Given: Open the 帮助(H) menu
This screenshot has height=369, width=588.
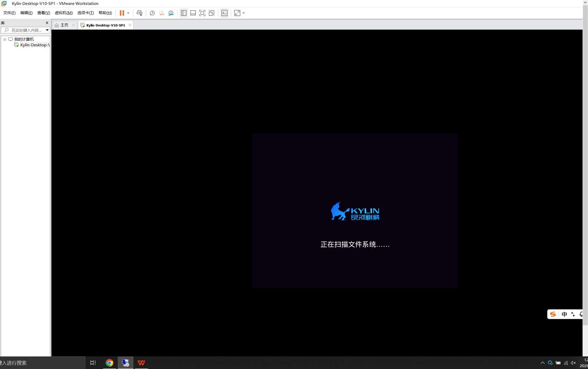Looking at the screenshot, I should [x=105, y=13].
